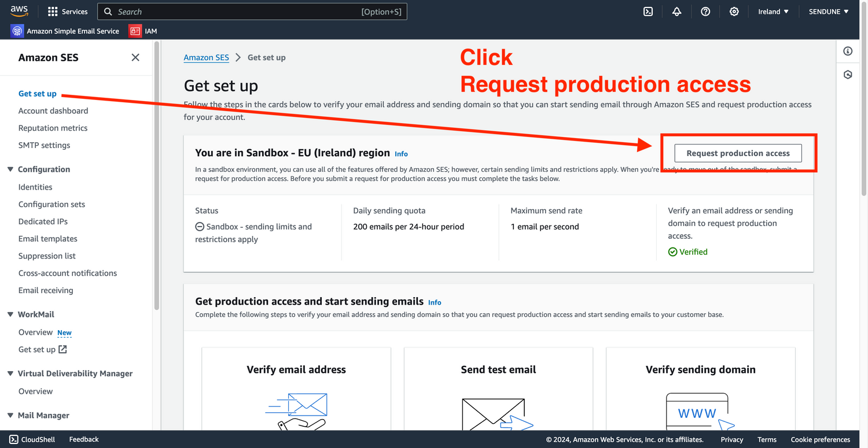Viewport: 868px width, 448px height.
Task: Collapse the WorkMail sidebar section
Action: (x=10, y=314)
